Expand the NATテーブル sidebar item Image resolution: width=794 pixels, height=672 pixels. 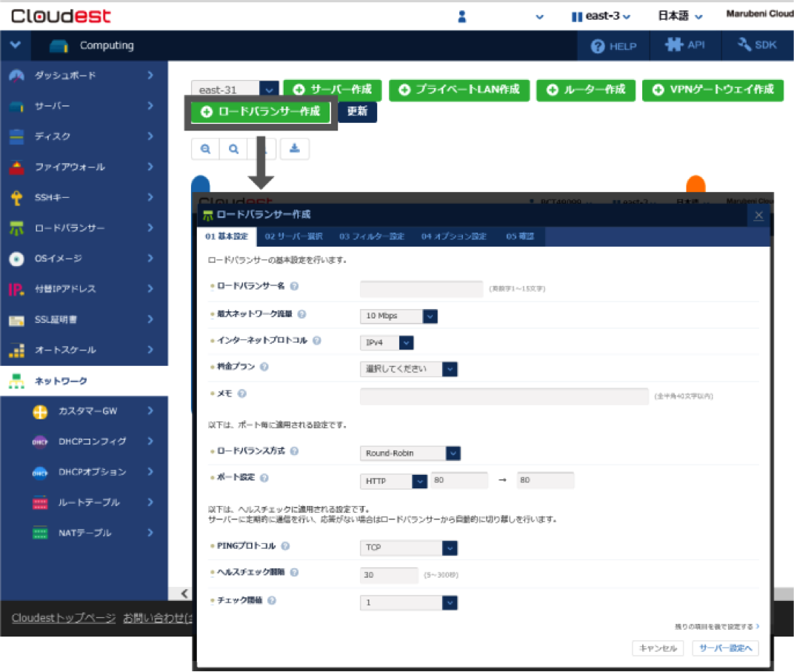pyautogui.click(x=150, y=533)
